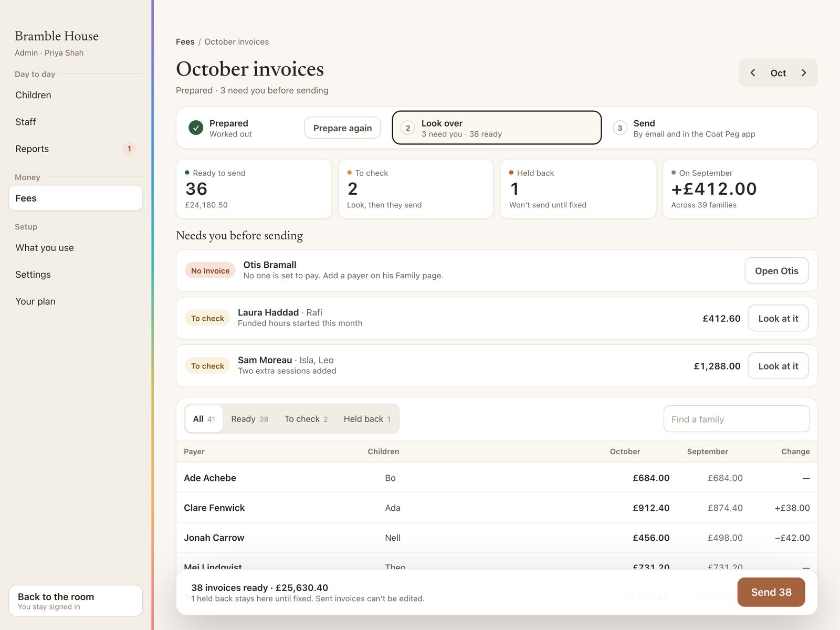Click Back to the room button
The width and height of the screenshot is (840, 630).
[76, 601]
